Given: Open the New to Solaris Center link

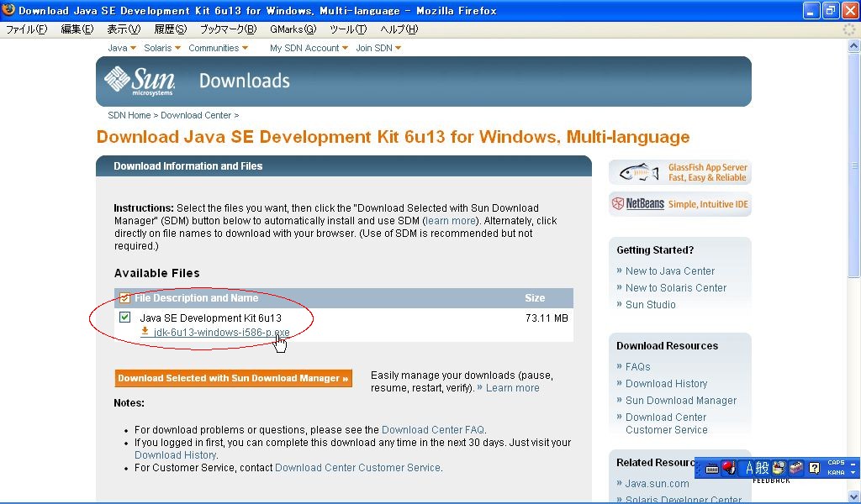Looking at the screenshot, I should (x=676, y=287).
